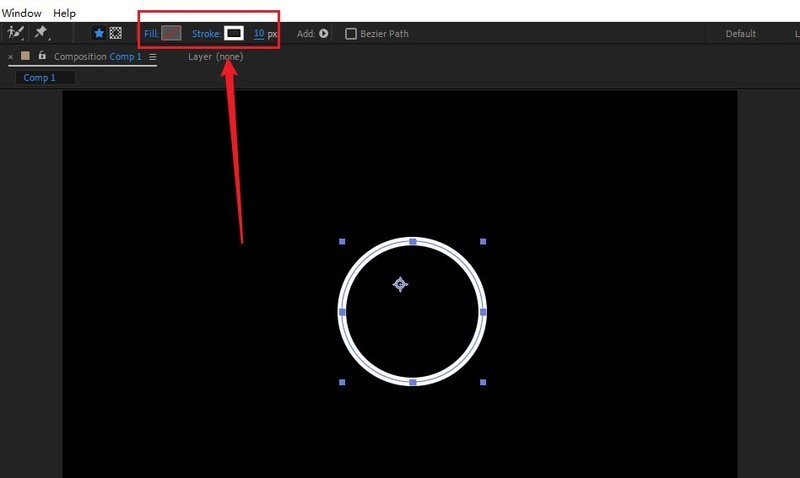Click the Fill color swatch
This screenshot has height=478, width=800.
coord(171,33)
